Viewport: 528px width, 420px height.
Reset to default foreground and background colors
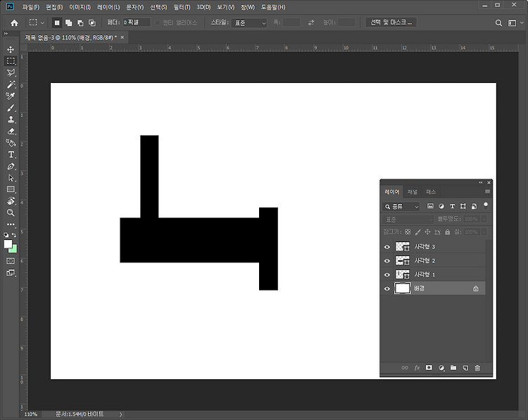(x=6, y=235)
